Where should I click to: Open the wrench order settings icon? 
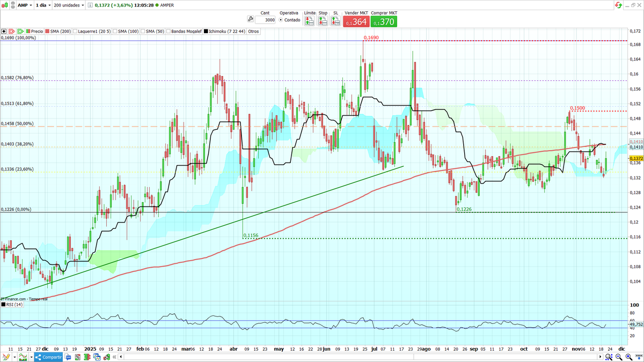(x=251, y=19)
